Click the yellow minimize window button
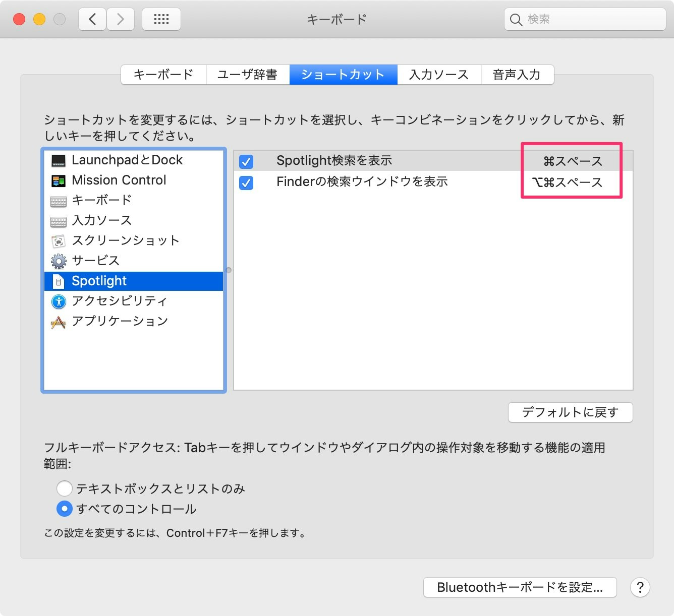674x616 pixels. pyautogui.click(x=39, y=19)
